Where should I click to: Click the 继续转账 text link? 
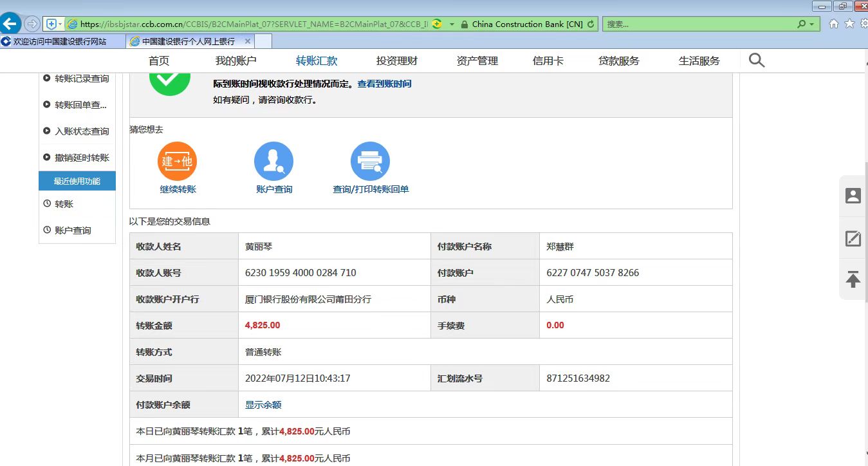pos(178,189)
